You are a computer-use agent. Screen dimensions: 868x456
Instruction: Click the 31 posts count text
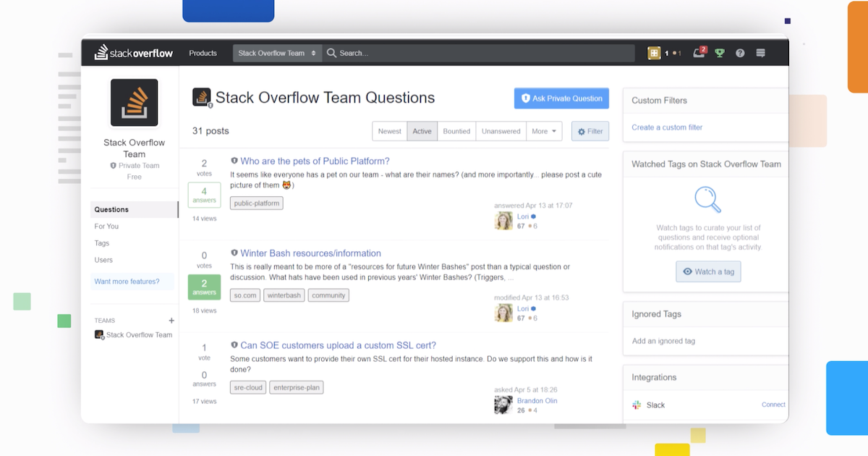[210, 131]
